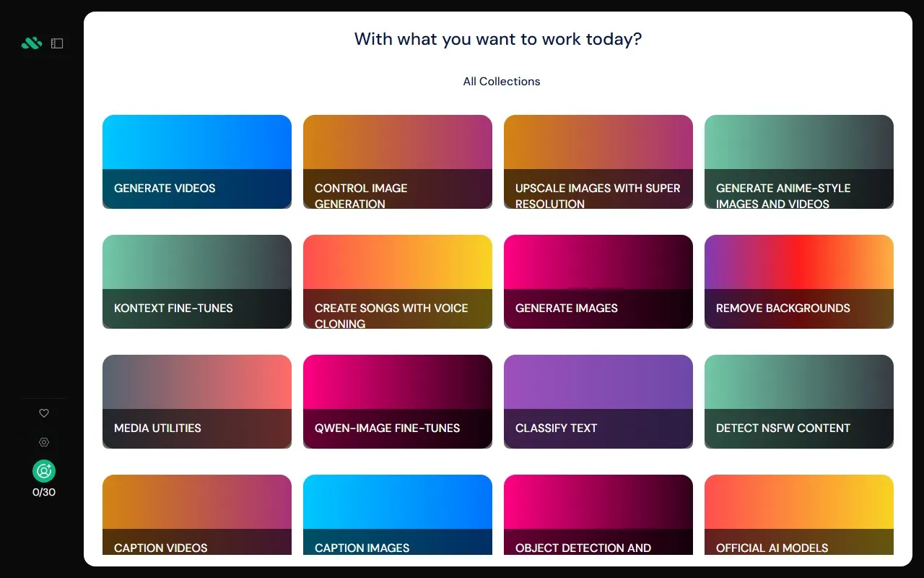924x578 pixels.
Task: Choose the Kontext Fine-Tunes collection
Action: pos(197,282)
